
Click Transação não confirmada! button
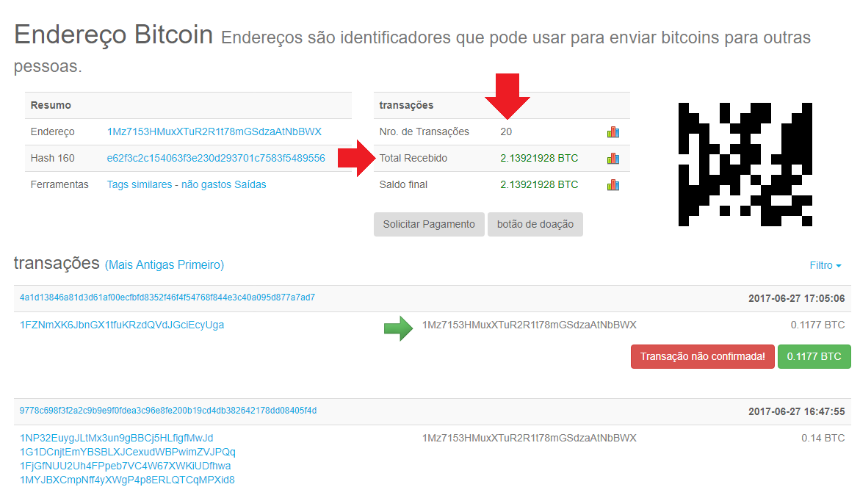coord(703,356)
